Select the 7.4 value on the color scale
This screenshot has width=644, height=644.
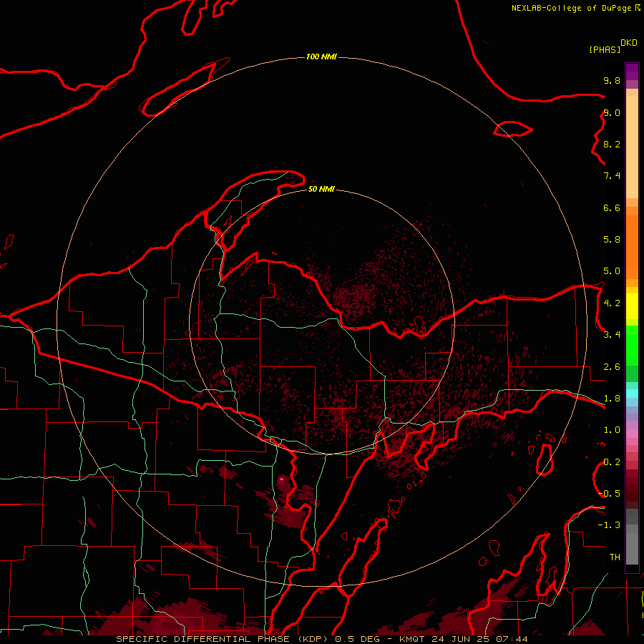tap(612, 176)
